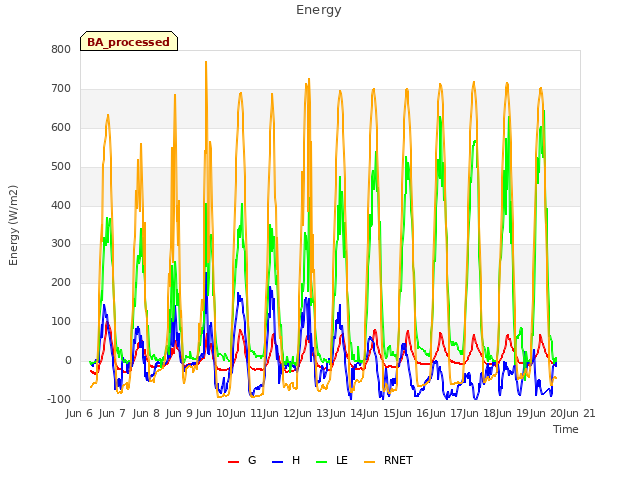Click the Jun 21 x-axis tick label
Viewport: 640px width, 480px height.
pyautogui.click(x=579, y=413)
